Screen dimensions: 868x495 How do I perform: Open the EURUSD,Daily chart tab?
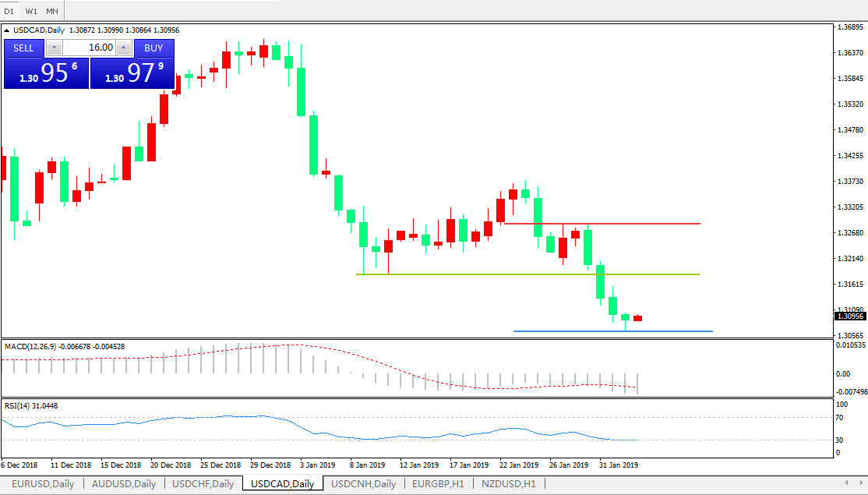pos(42,484)
